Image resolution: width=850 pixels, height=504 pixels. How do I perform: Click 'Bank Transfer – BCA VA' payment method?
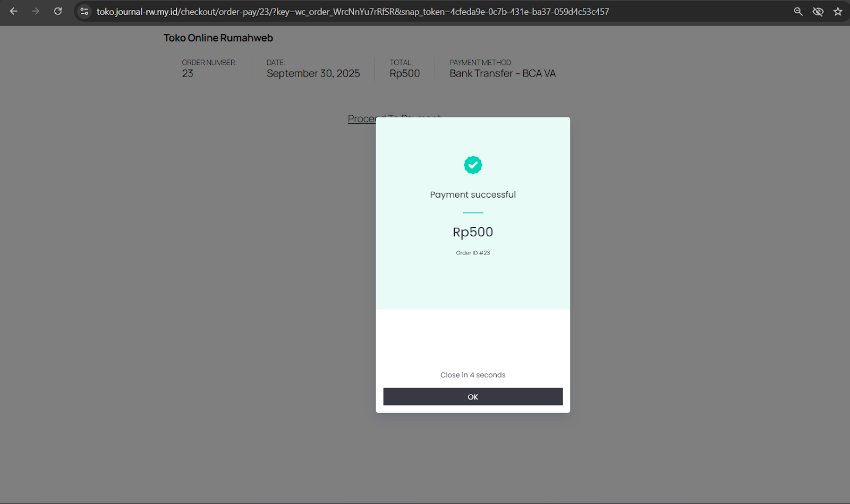(502, 73)
